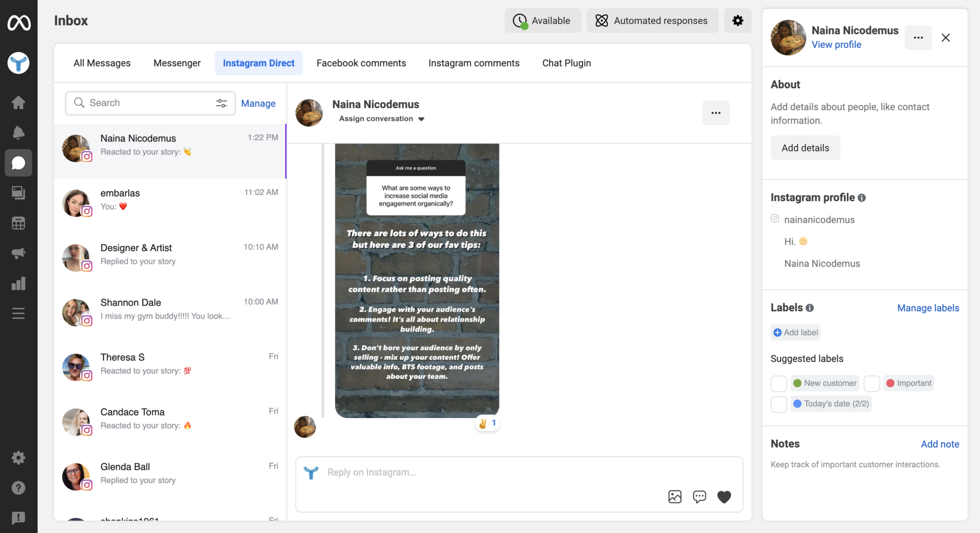Screen dimensions: 980x533
Task: Open Glenda Ball conversation
Action: click(170, 480)
